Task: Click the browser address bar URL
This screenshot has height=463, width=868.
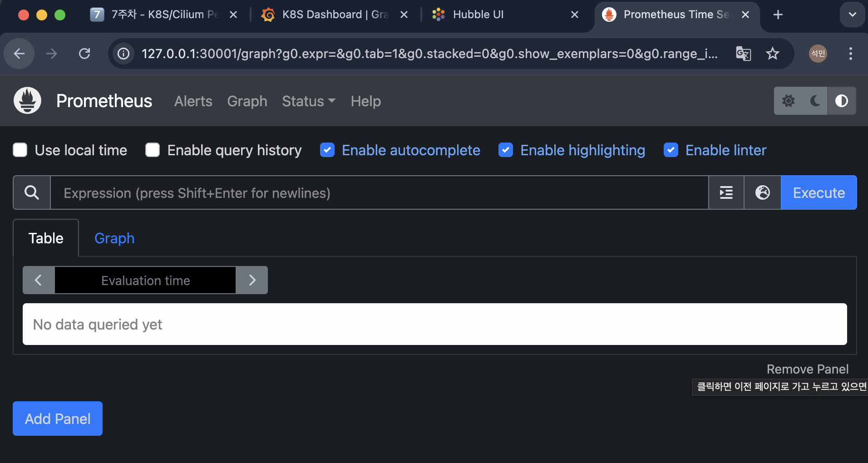Action: click(429, 54)
